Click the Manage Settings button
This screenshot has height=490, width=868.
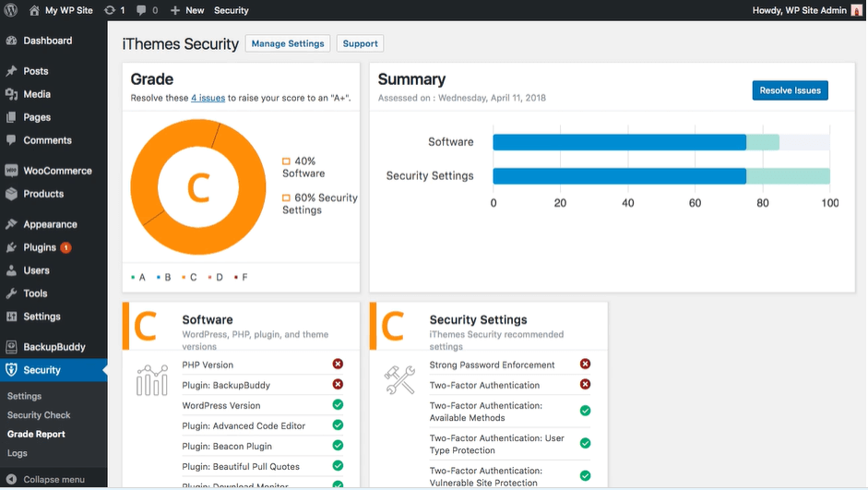[x=288, y=43]
